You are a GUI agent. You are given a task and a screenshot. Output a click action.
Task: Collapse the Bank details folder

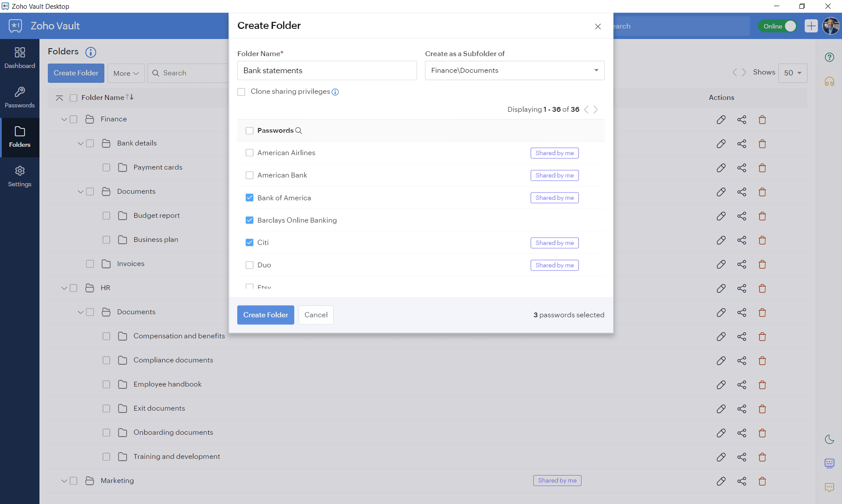click(81, 143)
